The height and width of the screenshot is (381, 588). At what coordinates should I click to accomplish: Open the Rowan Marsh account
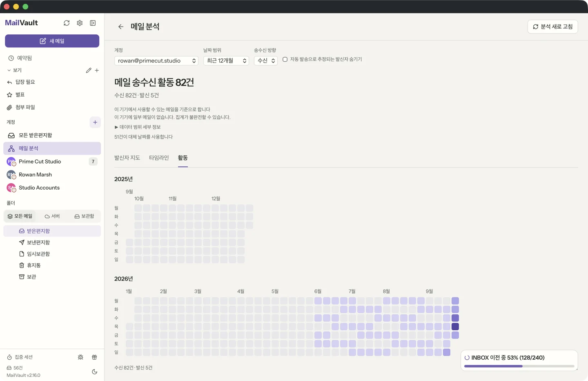[52, 175]
